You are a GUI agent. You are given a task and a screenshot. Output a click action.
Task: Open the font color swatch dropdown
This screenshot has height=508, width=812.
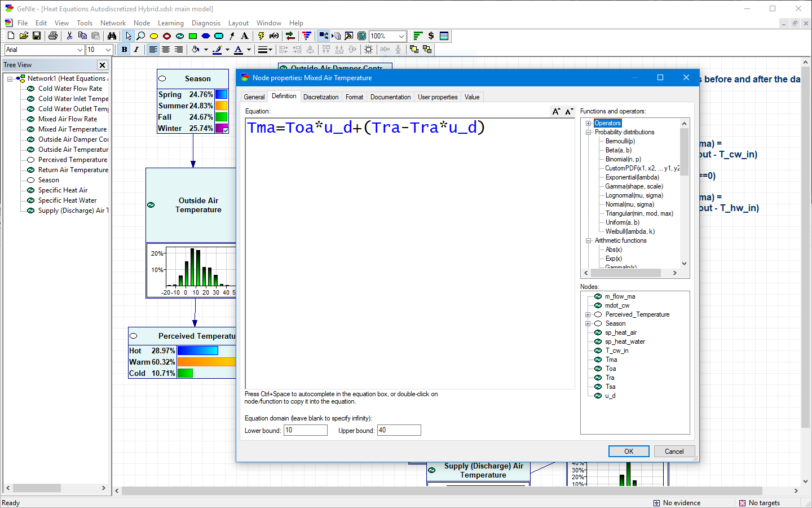click(x=249, y=50)
